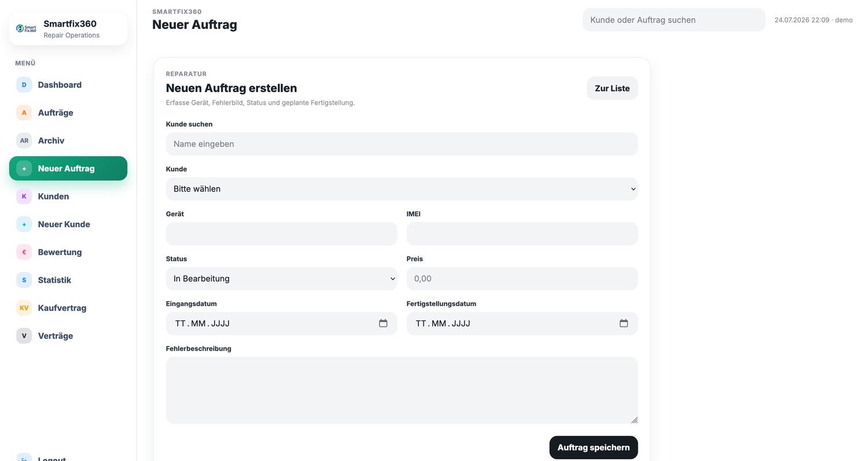Click the Auftrag speichern button
Viewport: 868px width, 461px height.
pos(593,448)
